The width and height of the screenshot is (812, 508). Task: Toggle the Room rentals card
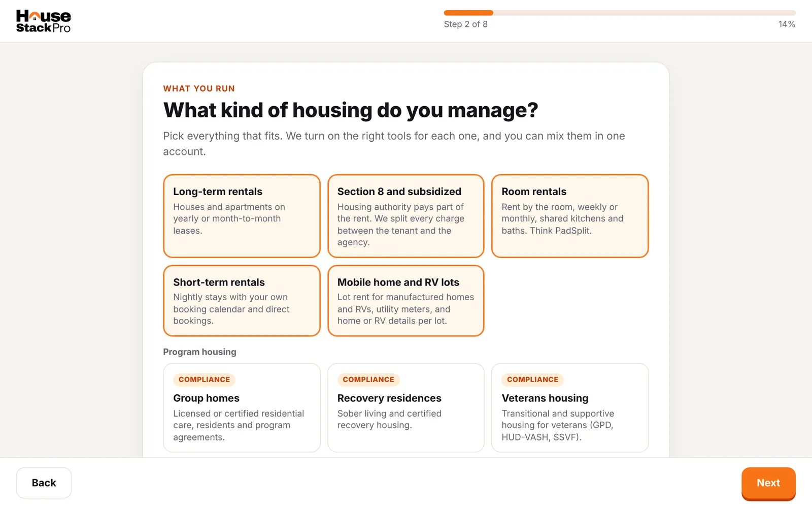[x=570, y=216]
